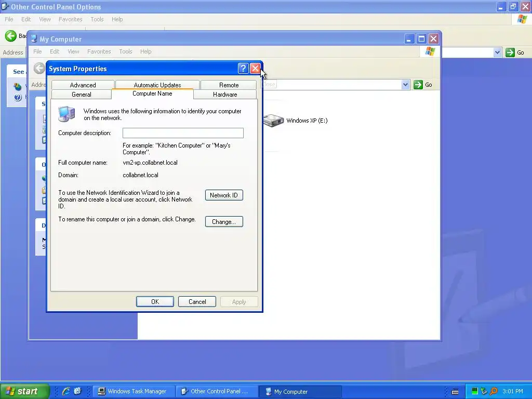Go to the General tab
Viewport: 532px width, 399px height.
pos(82,95)
